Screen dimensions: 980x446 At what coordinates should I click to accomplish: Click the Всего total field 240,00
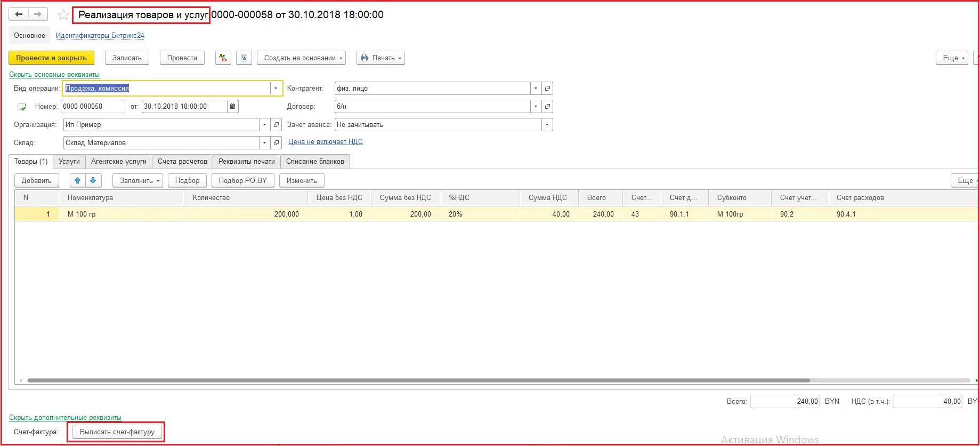[x=785, y=402]
